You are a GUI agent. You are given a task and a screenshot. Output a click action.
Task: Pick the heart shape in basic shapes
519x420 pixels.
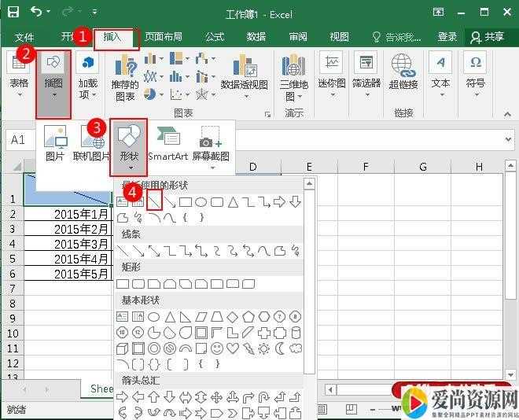pyautogui.click(x=233, y=348)
